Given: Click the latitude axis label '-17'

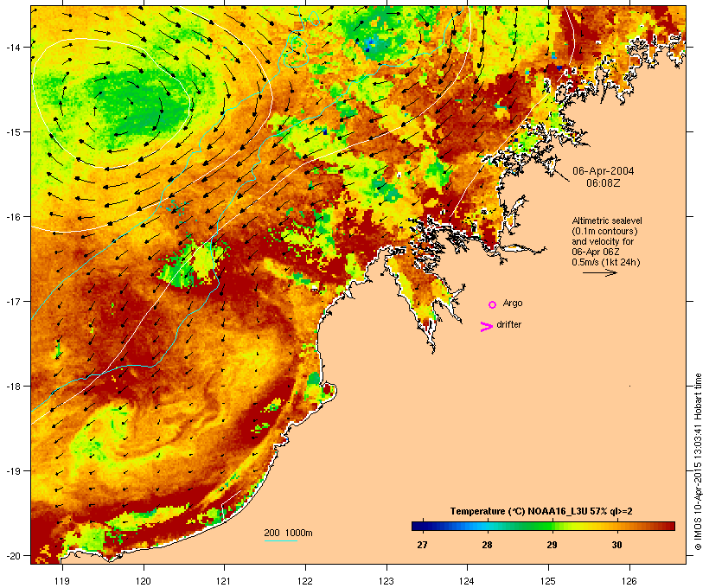Looking at the screenshot, I should 12,301.
